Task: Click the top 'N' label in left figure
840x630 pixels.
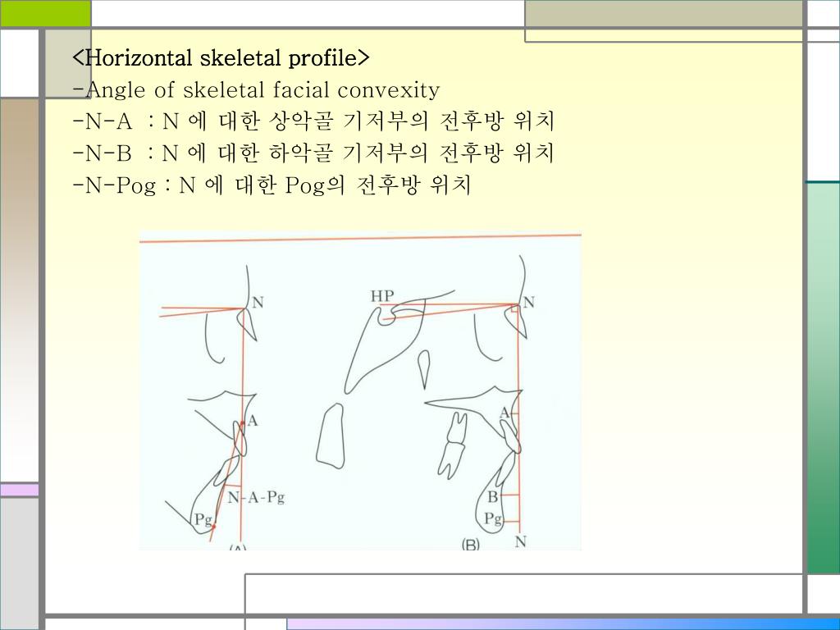Action: 258,303
